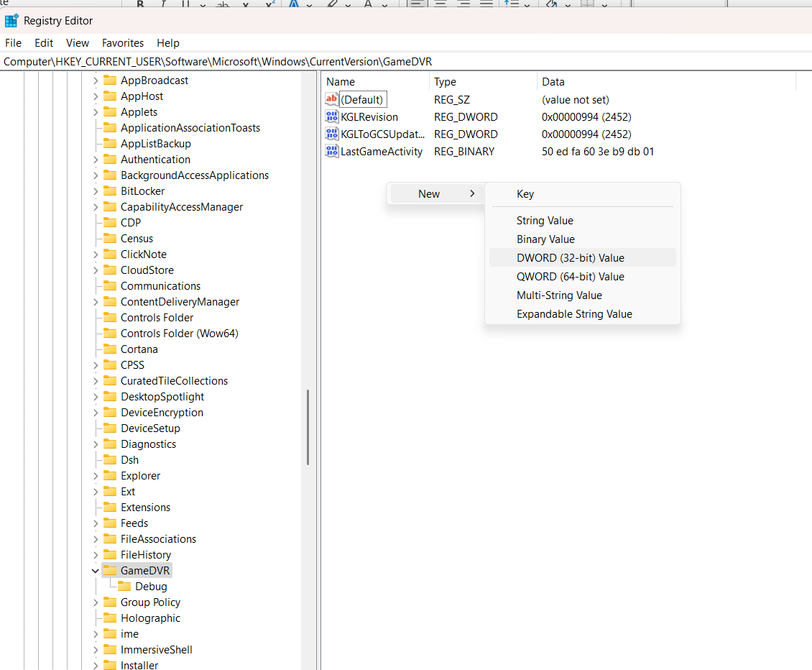812x670 pixels.
Task: Select the Holographic folder icon
Action: click(110, 618)
